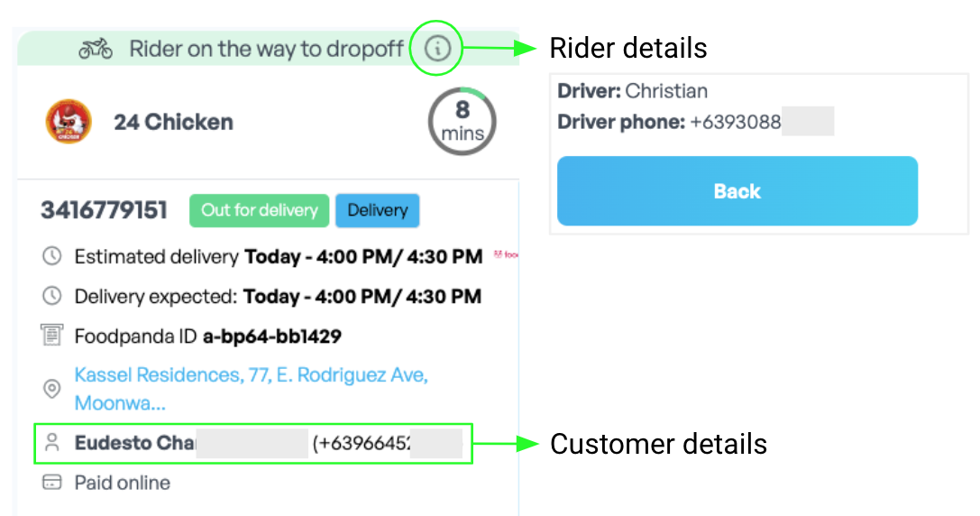Select the blue Delivery type badge
Screen dimensions: 980x516
378,210
